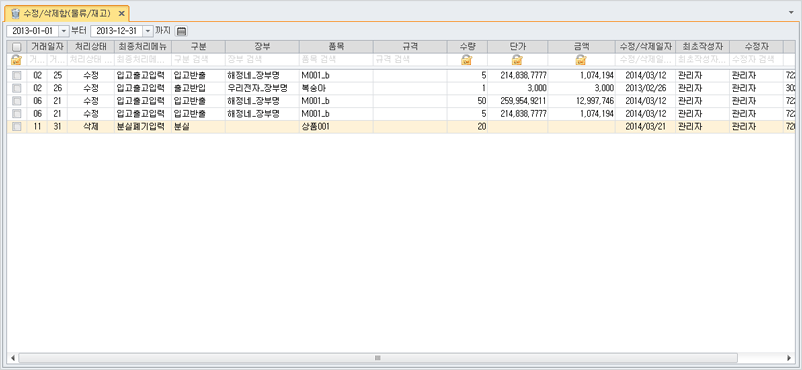
Task: Click the 품목 검색 filter field
Action: [x=337, y=59]
